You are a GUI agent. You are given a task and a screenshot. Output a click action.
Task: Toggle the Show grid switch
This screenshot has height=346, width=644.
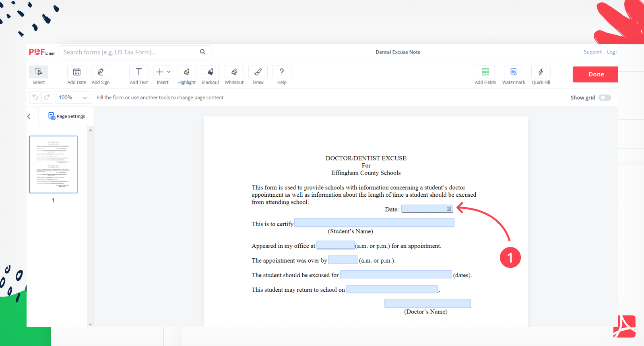tap(605, 98)
